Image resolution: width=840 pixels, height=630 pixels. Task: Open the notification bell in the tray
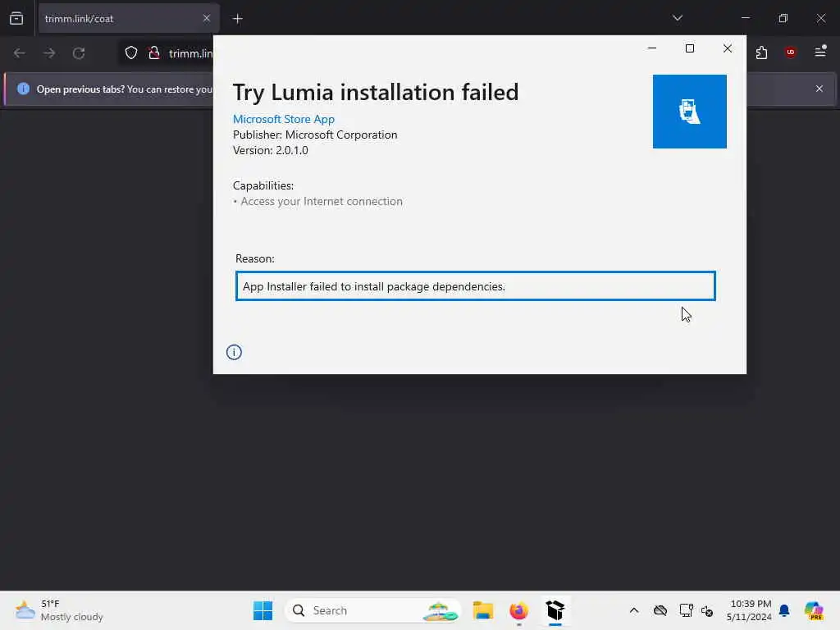point(784,610)
